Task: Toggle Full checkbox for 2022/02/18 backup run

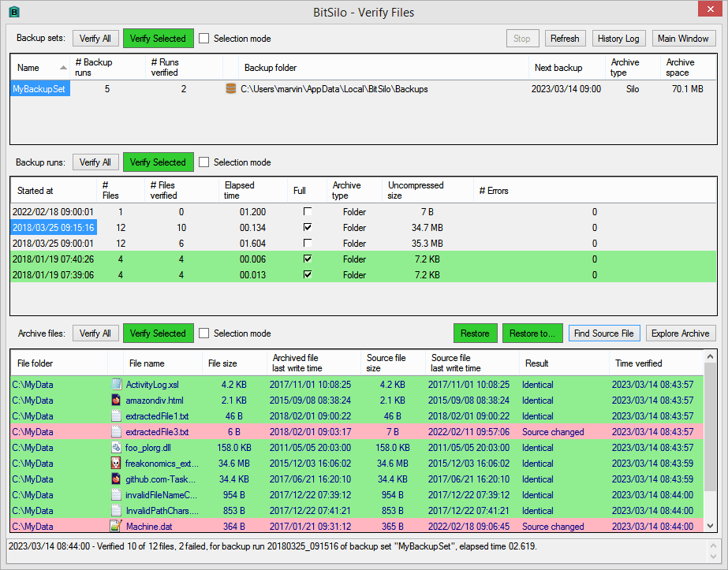Action: click(308, 212)
